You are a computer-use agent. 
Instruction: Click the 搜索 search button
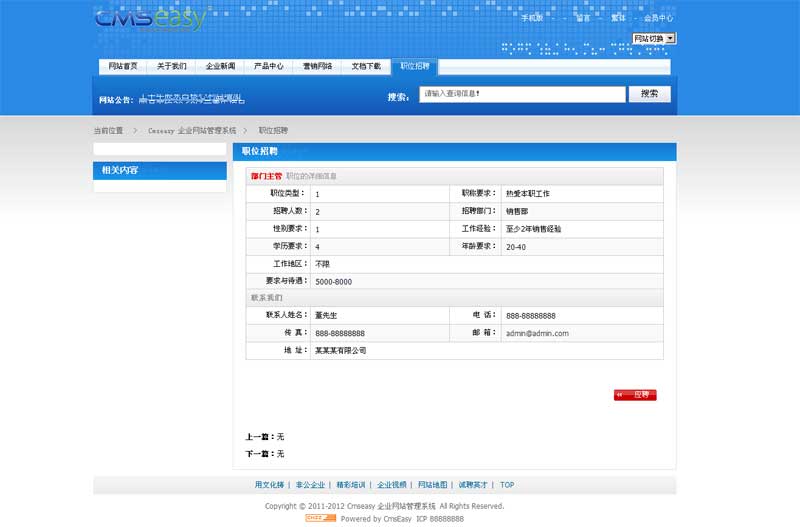[649, 94]
